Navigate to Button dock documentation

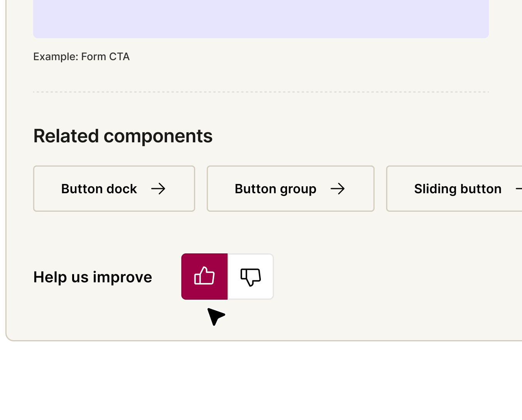point(114,189)
